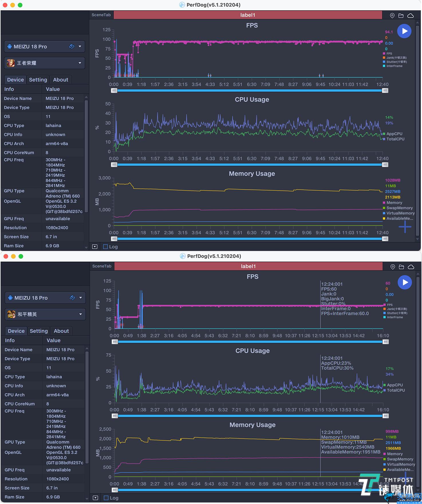Click the cloud icon in the bottom window

pos(411,267)
